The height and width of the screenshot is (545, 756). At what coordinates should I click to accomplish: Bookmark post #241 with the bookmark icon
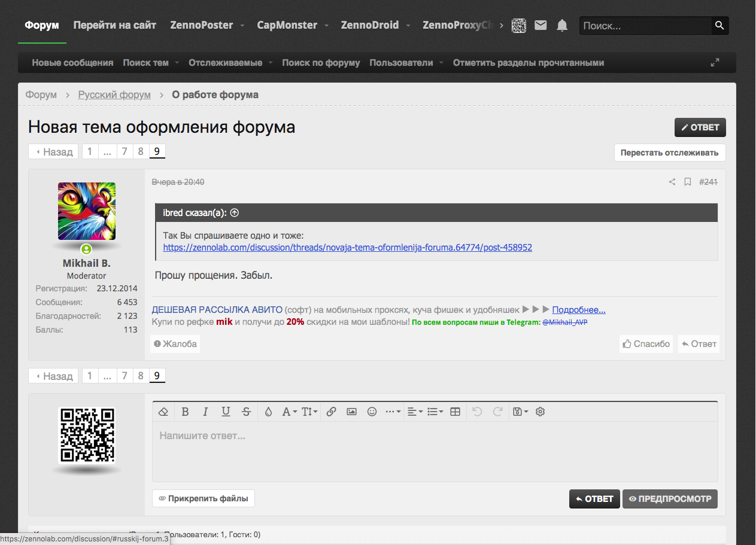coord(688,182)
